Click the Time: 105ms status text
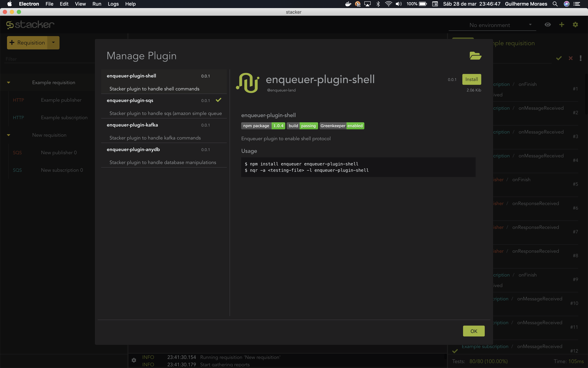 tap(569, 361)
